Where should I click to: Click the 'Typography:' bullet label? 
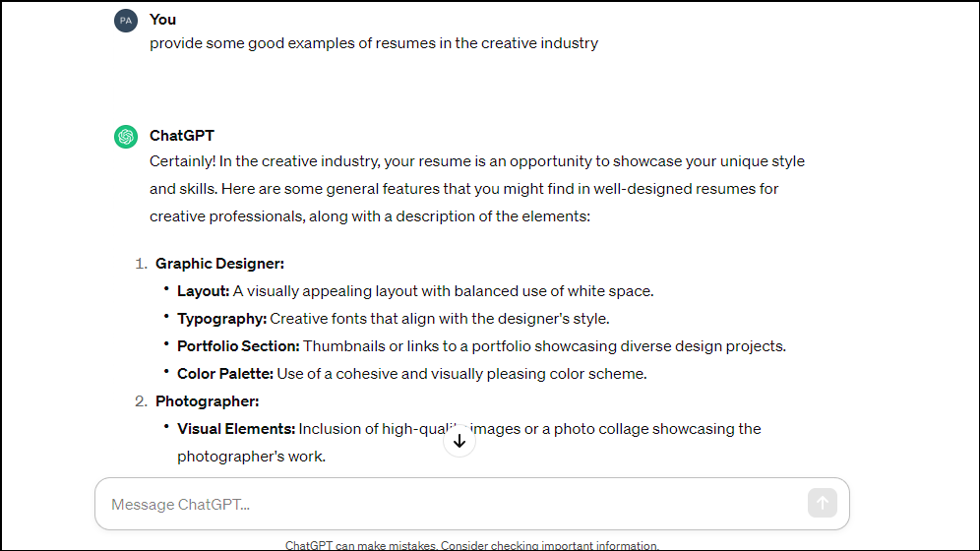221,319
